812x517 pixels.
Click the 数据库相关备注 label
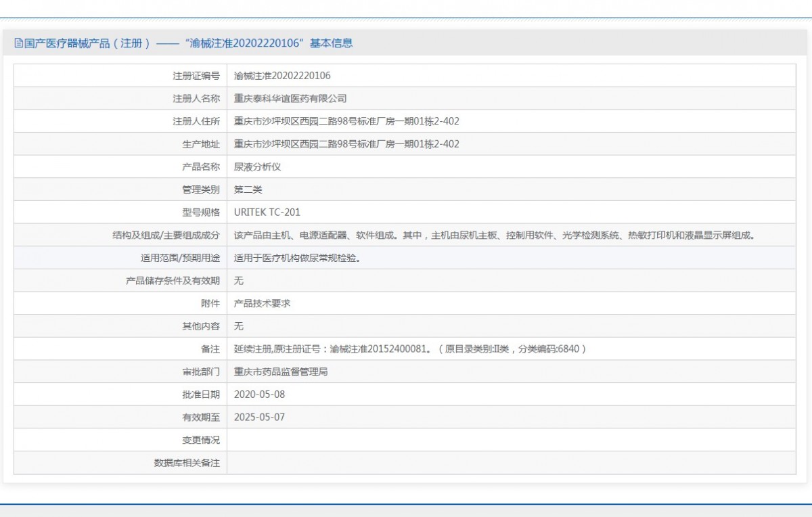(187, 463)
